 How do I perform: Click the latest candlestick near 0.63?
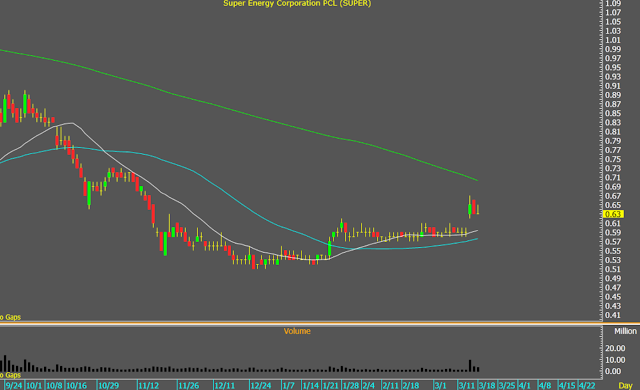(x=478, y=209)
